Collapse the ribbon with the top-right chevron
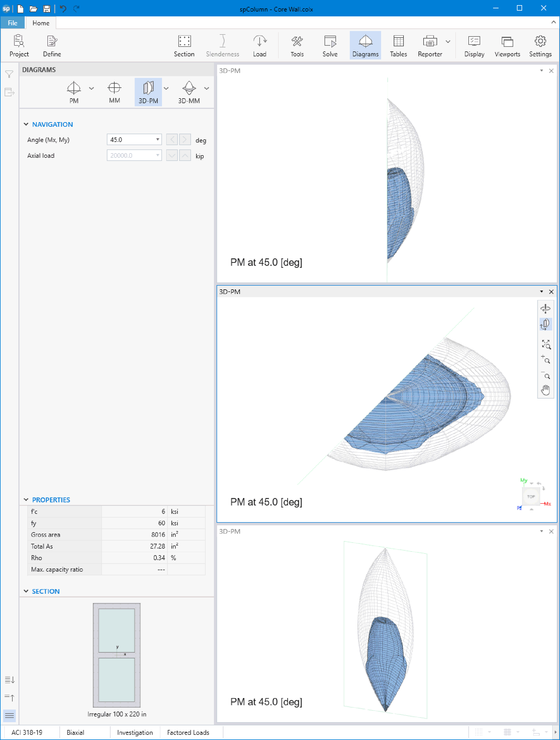The height and width of the screenshot is (740, 560). tap(553, 22)
